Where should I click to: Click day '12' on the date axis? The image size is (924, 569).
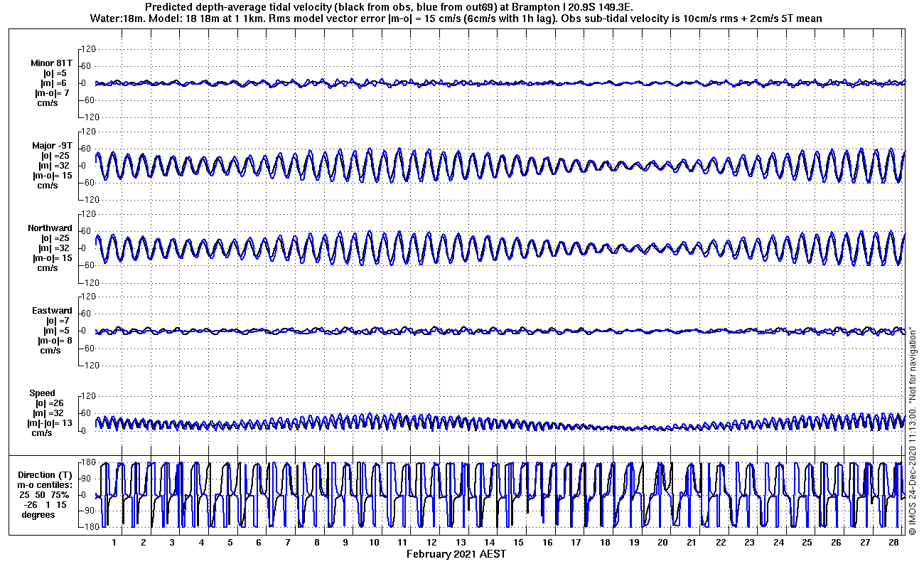[432, 542]
